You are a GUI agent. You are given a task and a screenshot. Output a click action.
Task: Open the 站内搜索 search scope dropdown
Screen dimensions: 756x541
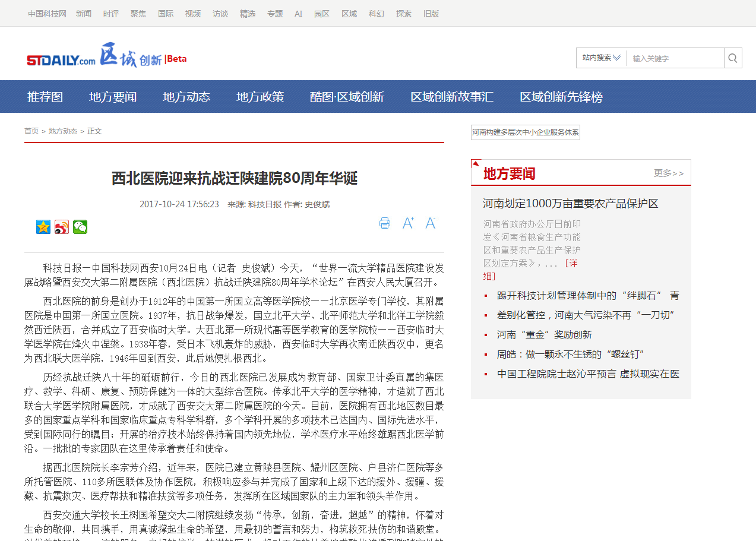tap(601, 58)
